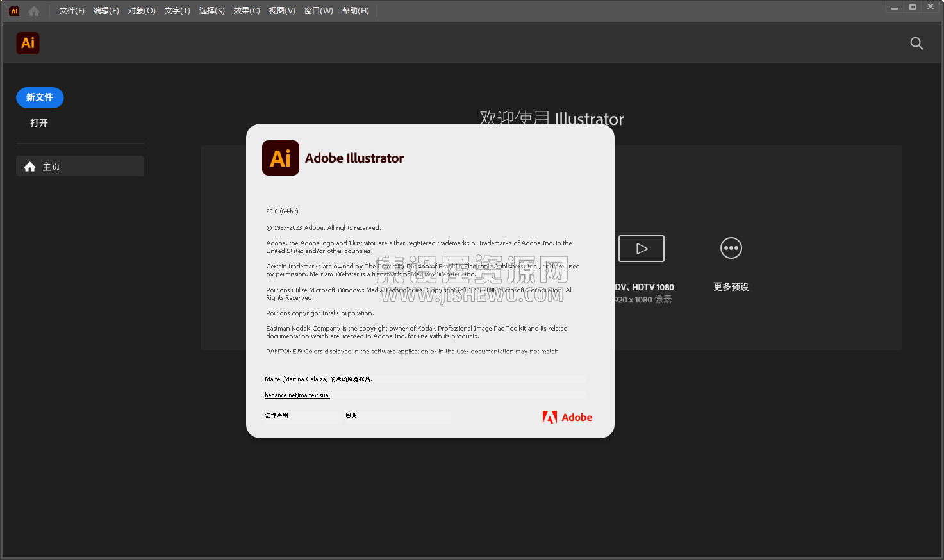Click the home icon in title bar
The image size is (944, 560).
pyautogui.click(x=34, y=11)
